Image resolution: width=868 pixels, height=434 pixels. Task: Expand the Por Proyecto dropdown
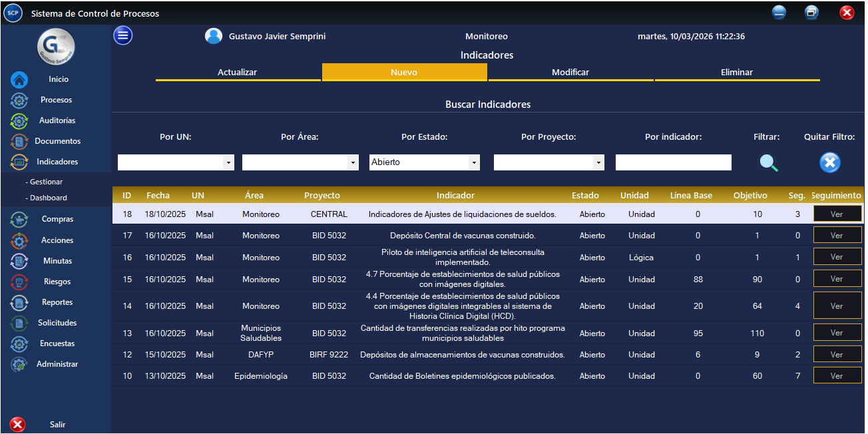click(598, 162)
